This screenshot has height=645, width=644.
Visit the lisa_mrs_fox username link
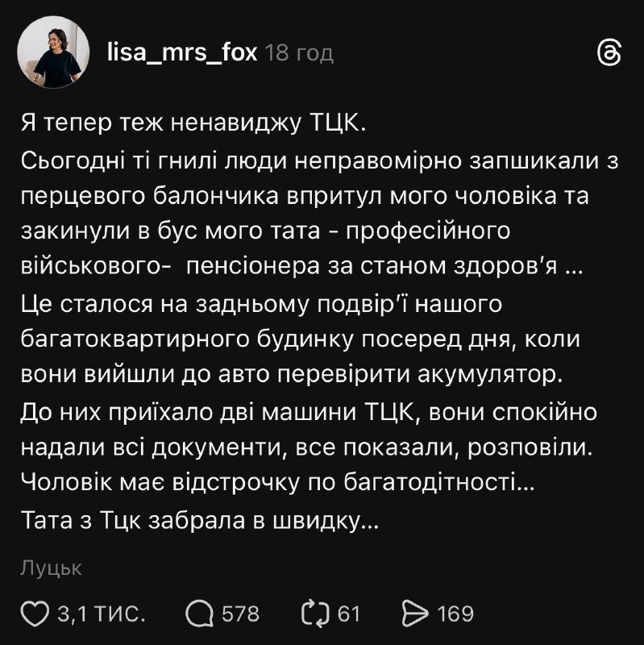pyautogui.click(x=182, y=53)
